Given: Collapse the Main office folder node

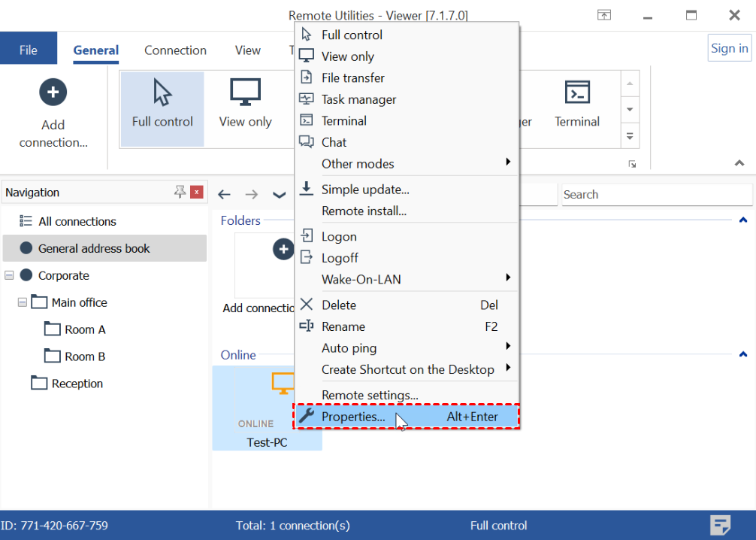Looking at the screenshot, I should coord(23,302).
